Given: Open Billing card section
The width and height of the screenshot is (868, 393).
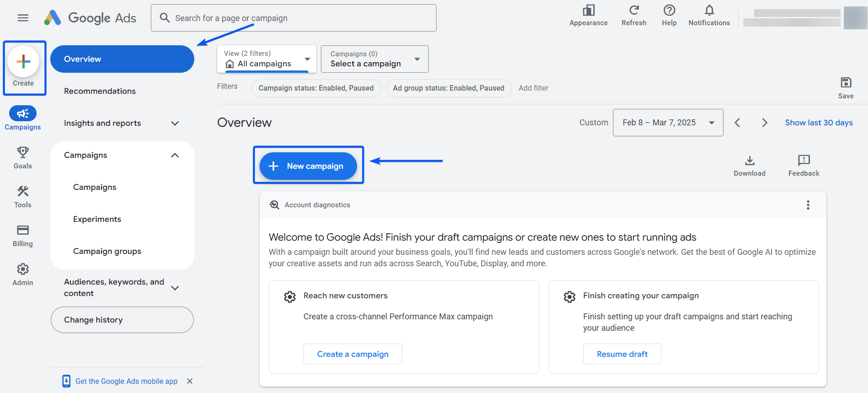Looking at the screenshot, I should [x=23, y=236].
